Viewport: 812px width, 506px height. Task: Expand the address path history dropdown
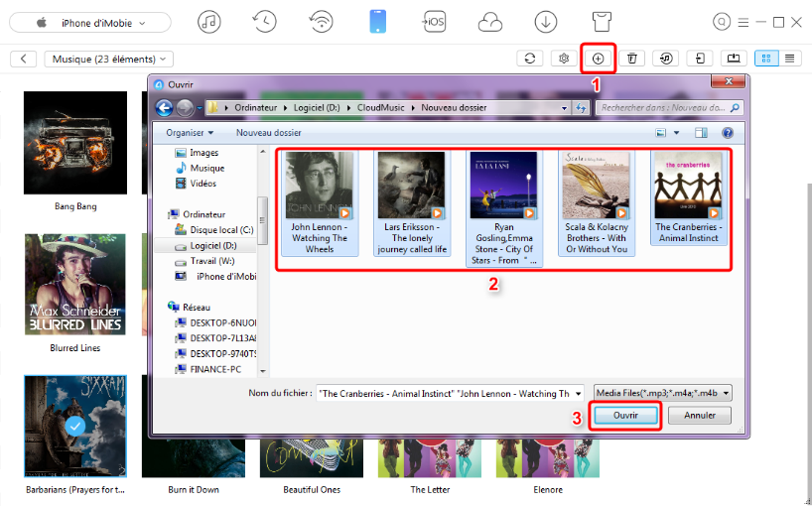click(564, 108)
